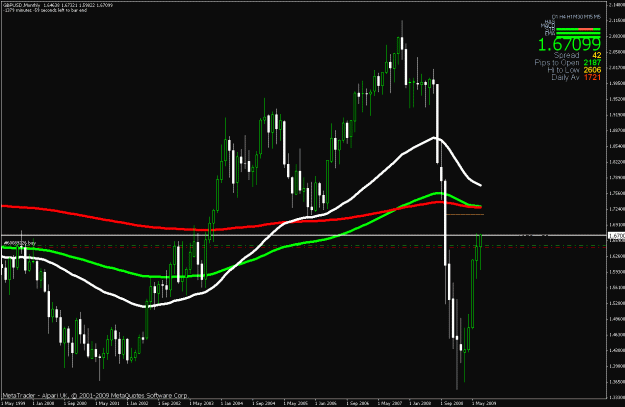Click the Pips to Open value 2187
The width and height of the screenshot is (625, 407).
tap(592, 63)
